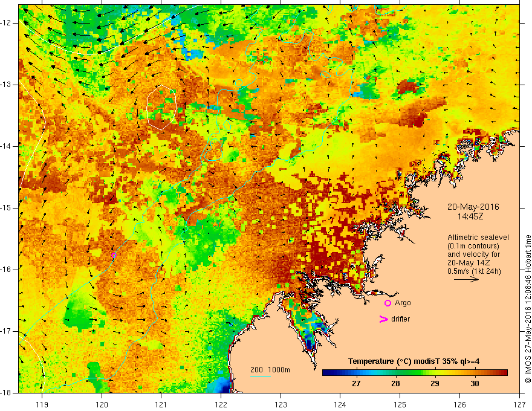This screenshot has width=532, height=411.
Task: Click latitude label -18 on y-axis
Action: [x=6, y=393]
